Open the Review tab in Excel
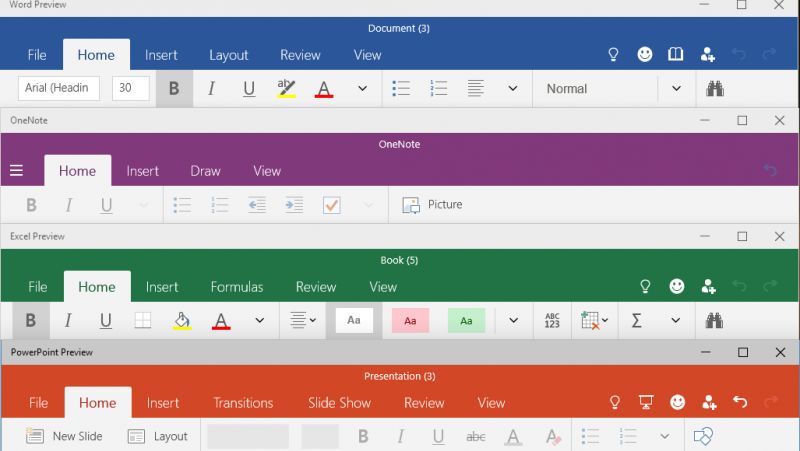800x451 pixels. click(x=316, y=287)
